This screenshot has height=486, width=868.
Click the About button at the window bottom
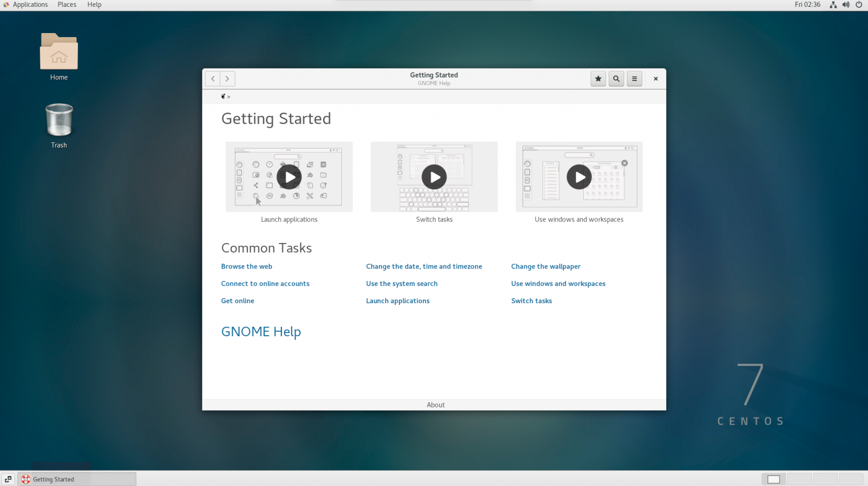[435, 404]
